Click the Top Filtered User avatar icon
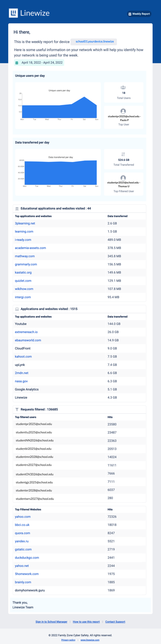 [123, 178]
